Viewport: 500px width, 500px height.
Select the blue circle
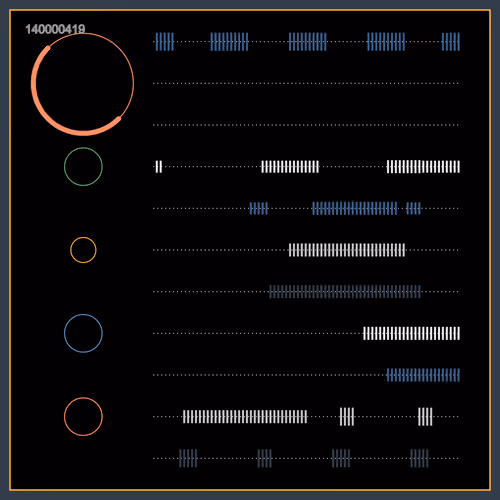click(83, 333)
